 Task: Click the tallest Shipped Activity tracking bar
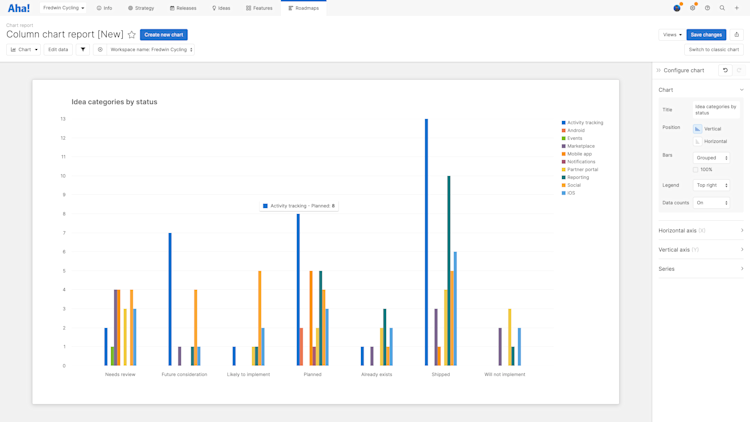pyautogui.click(x=427, y=242)
